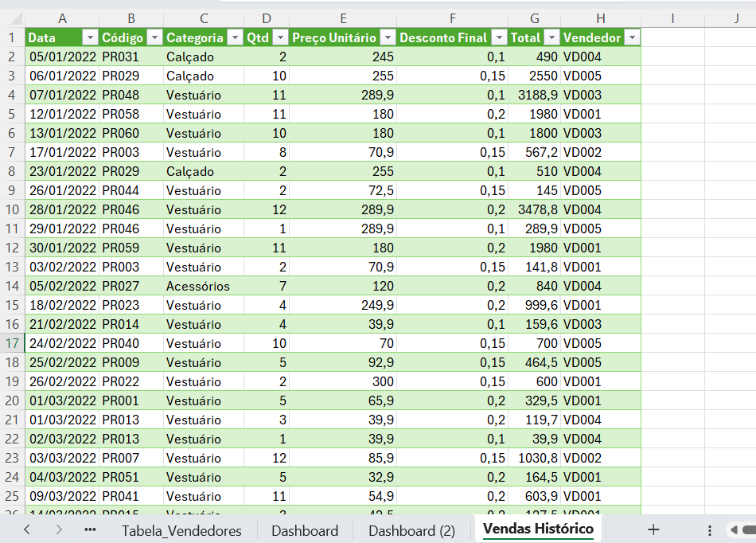Click Total cell 3478,8
Screen dimensions: 756x543
tap(534, 209)
